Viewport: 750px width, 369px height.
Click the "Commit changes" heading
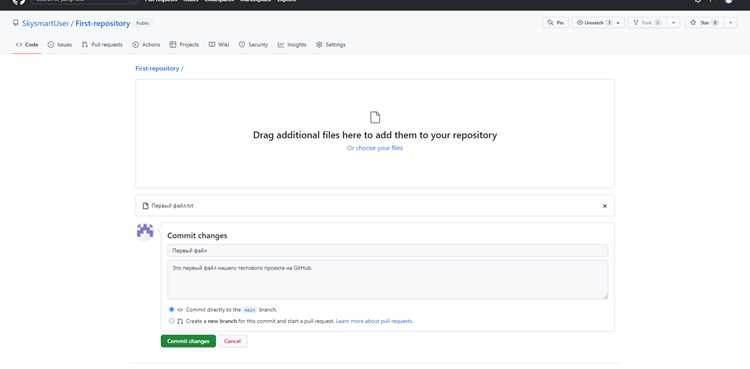(x=197, y=235)
